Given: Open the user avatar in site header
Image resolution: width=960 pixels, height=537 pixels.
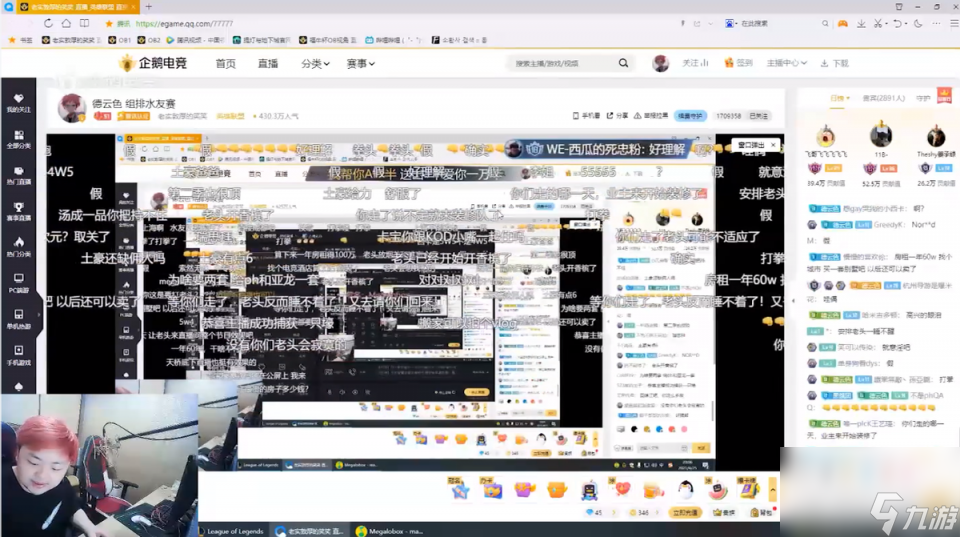Looking at the screenshot, I should coord(660,63).
